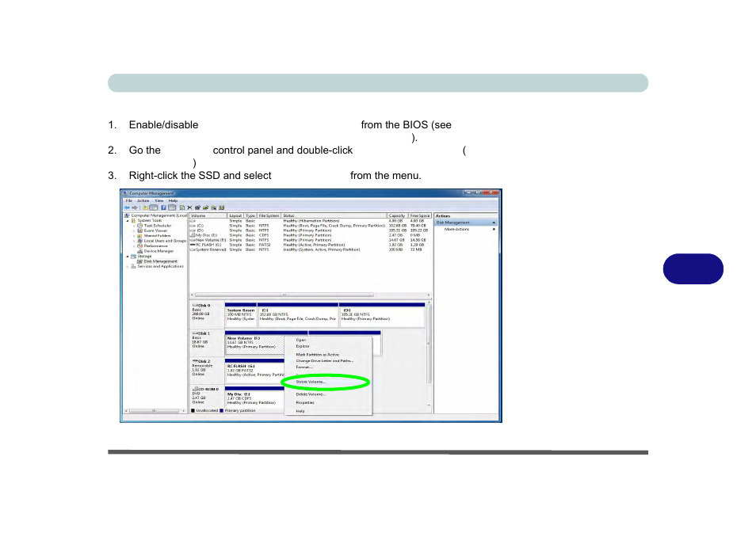Open Disk Management in the console tree
Image resolution: width=756 pixels, height=533 pixels.
coord(162,261)
